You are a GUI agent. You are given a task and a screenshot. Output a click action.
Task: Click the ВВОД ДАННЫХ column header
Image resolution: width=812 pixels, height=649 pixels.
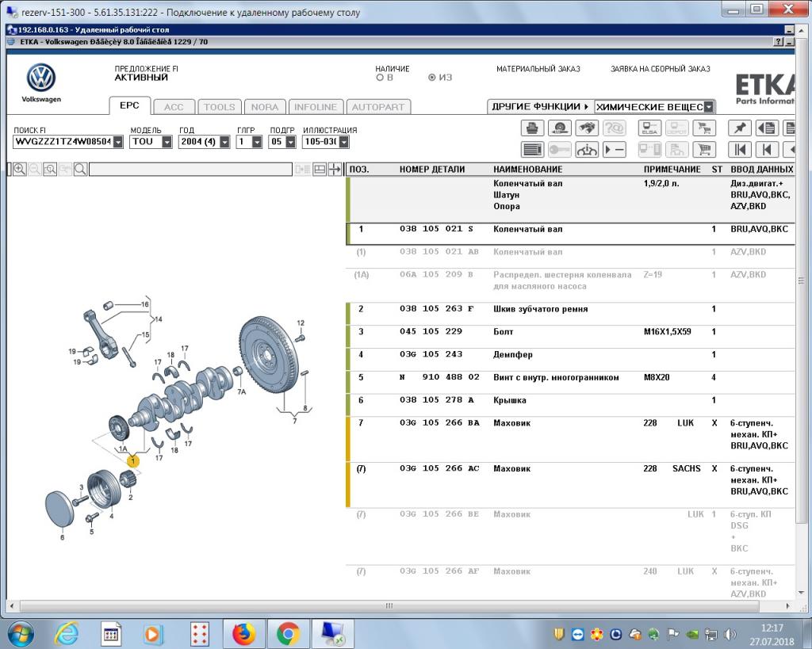[x=762, y=170]
